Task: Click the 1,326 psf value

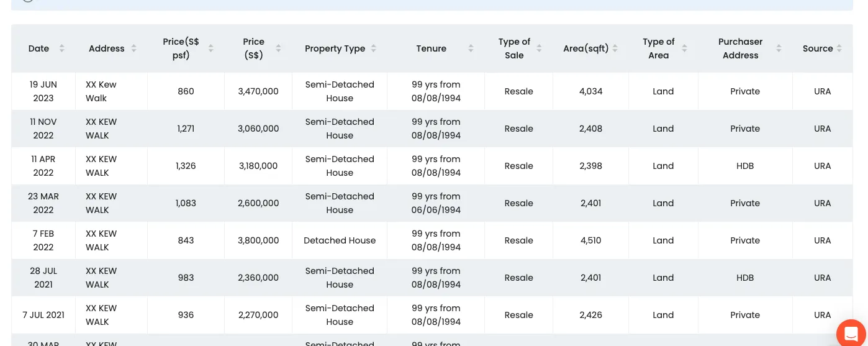Action: [x=186, y=166]
